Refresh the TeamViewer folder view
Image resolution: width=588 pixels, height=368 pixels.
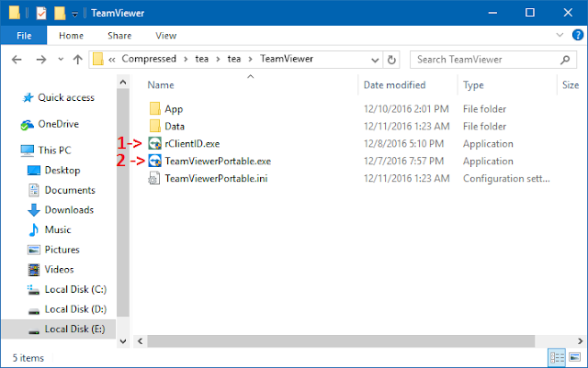(391, 60)
